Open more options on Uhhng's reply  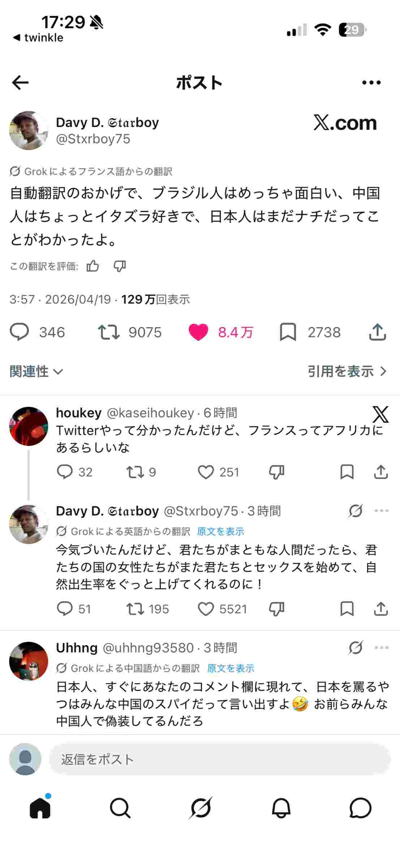[x=381, y=647]
